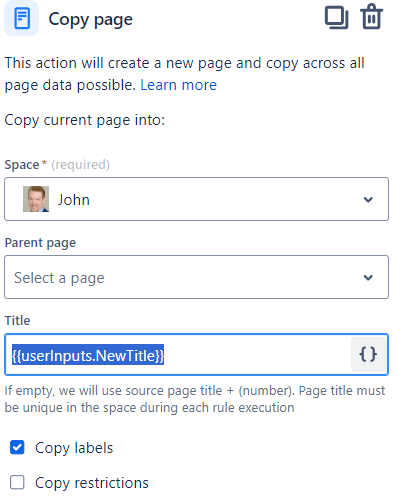416x504 pixels.
Task: Open the Learn more link
Action: tap(178, 85)
